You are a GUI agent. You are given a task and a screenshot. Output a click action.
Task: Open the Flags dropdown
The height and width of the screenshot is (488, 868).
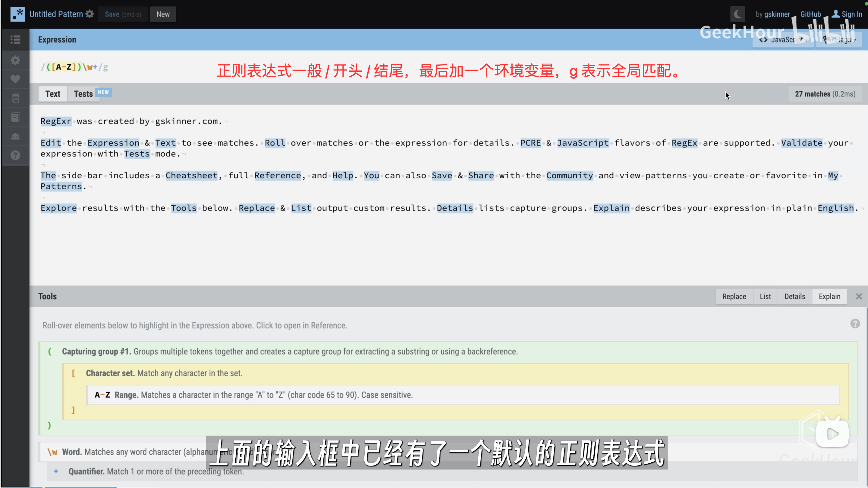(x=839, y=40)
